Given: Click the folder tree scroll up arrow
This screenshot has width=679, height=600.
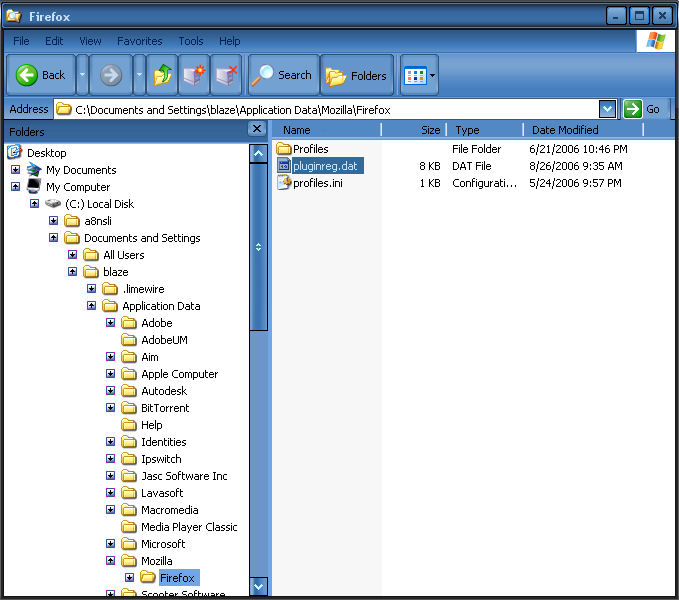Looking at the screenshot, I should (259, 153).
